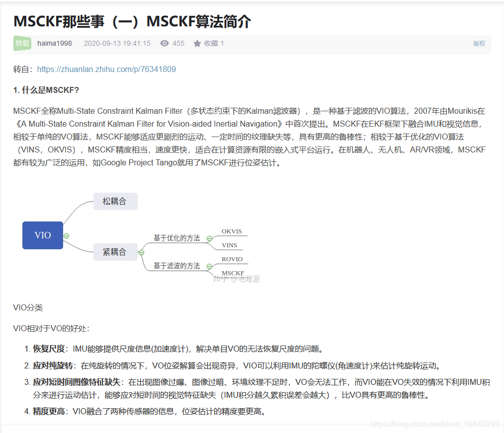Click the collapse icon after 基于优化的方法

point(209,238)
